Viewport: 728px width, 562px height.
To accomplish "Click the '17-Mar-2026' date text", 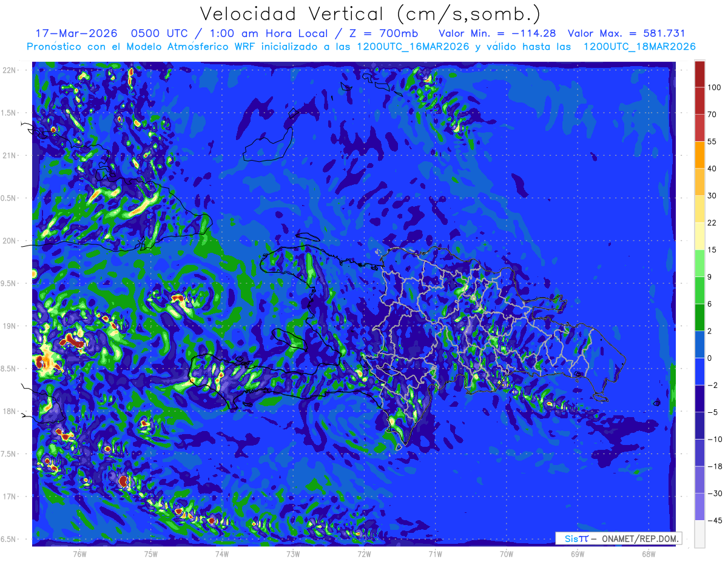I will click(x=76, y=33).
